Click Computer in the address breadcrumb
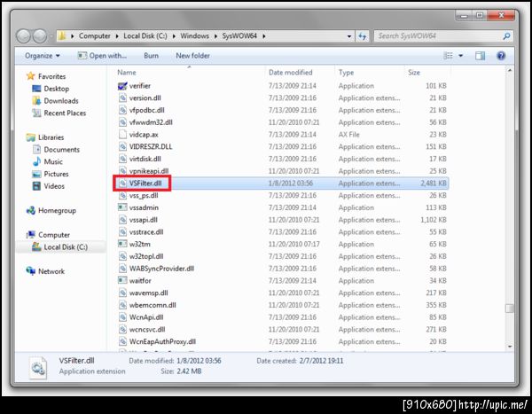The width and height of the screenshot is (532, 414). pyautogui.click(x=95, y=36)
